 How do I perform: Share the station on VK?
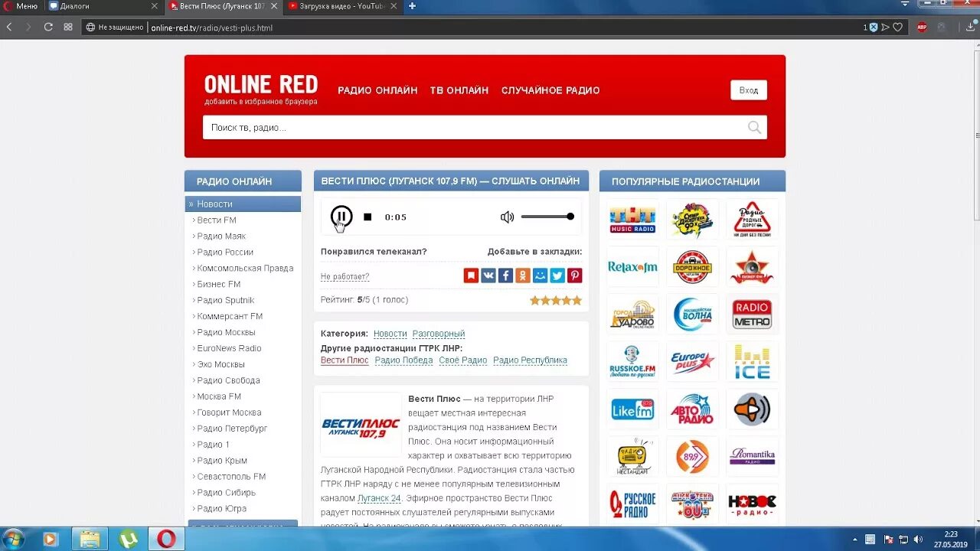point(488,275)
